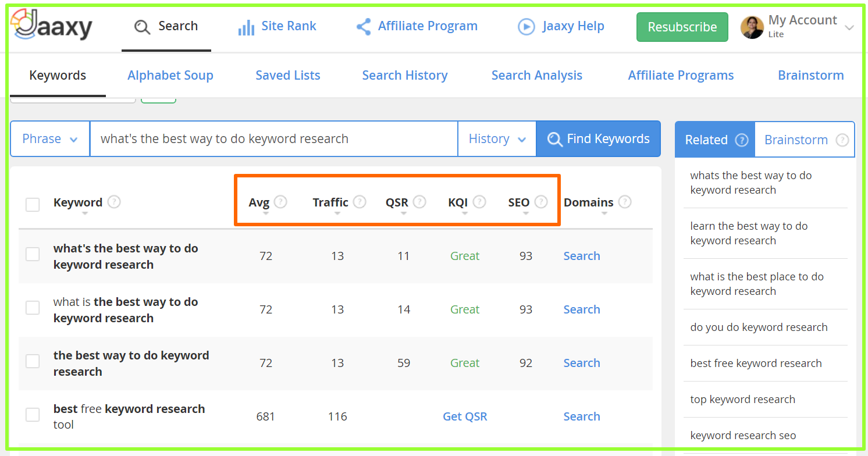Click Search domains link for "the best way to do" row
Screen dimensions: 868x456
(582, 363)
